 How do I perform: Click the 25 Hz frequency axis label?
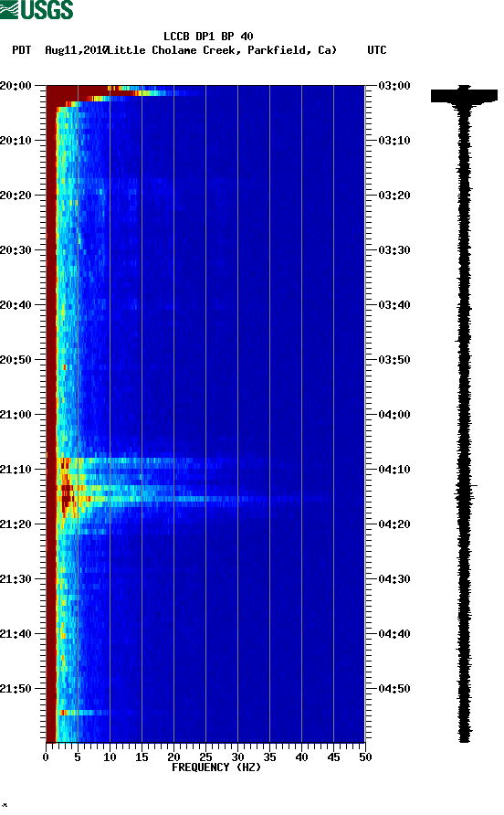205,757
